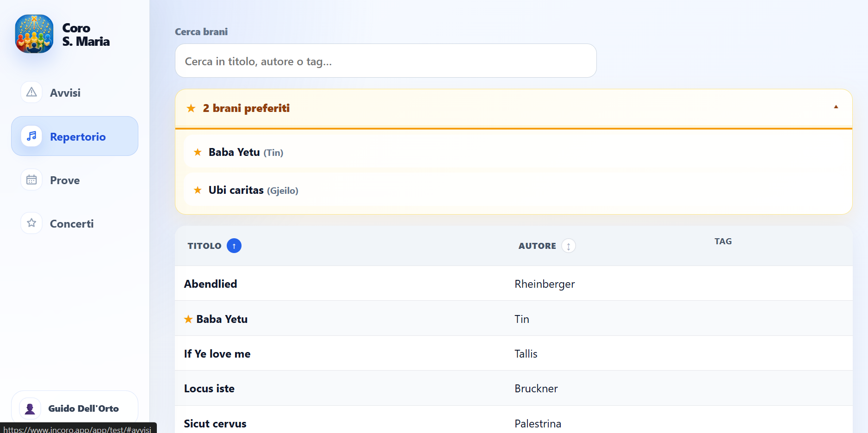Click the star beside Baba Yetu (Tin)
The image size is (868, 433).
coord(198,152)
